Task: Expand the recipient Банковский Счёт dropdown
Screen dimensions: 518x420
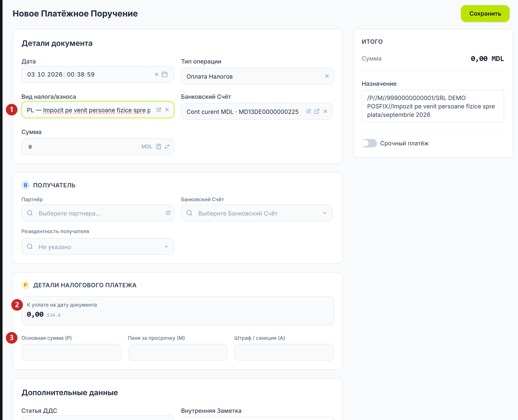Action: pyautogui.click(x=325, y=213)
